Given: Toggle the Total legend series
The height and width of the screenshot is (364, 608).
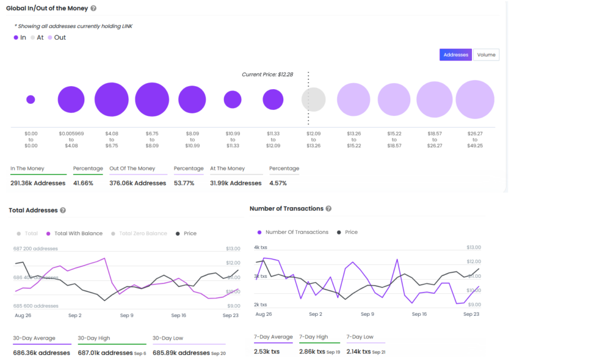Looking at the screenshot, I should pyautogui.click(x=27, y=233).
